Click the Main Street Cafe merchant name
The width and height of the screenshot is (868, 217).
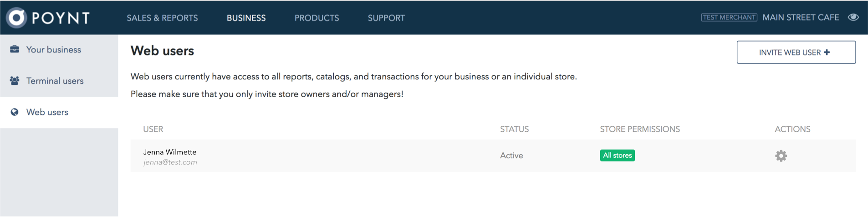801,17
